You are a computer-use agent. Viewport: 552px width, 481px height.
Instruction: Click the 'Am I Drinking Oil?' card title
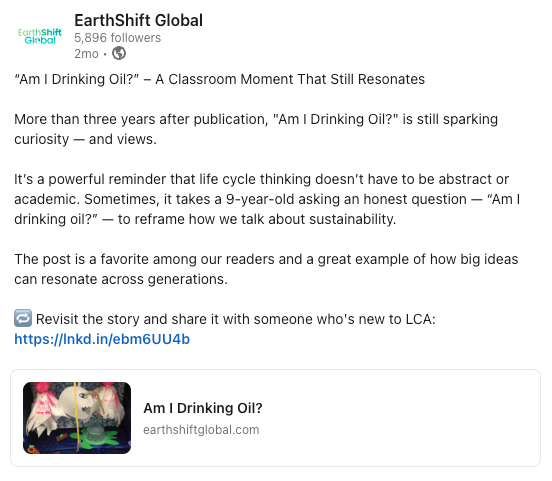click(x=203, y=408)
